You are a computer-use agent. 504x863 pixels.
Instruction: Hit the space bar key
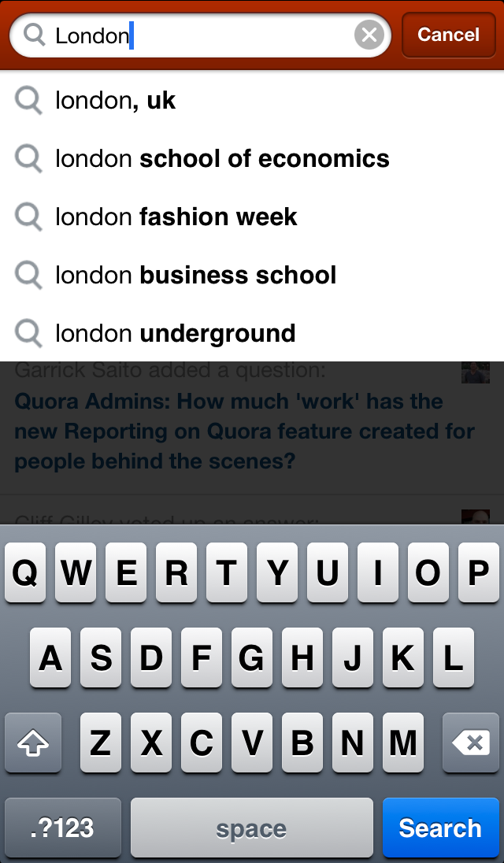[251, 828]
